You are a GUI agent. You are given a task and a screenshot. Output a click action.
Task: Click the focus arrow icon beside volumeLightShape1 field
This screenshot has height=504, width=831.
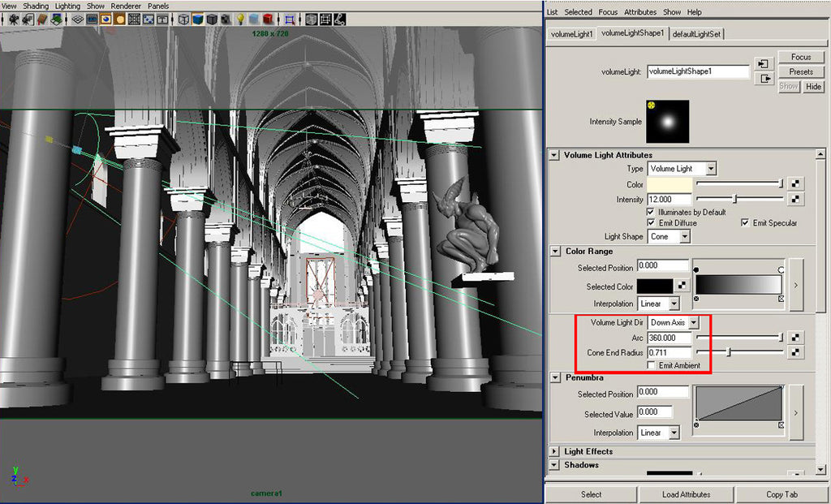click(763, 63)
